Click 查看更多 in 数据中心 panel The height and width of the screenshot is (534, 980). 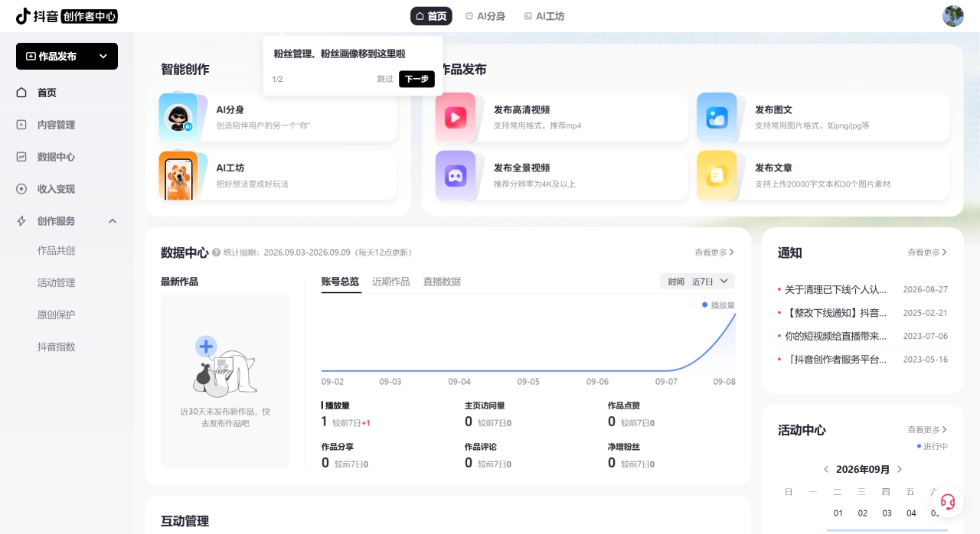(714, 252)
